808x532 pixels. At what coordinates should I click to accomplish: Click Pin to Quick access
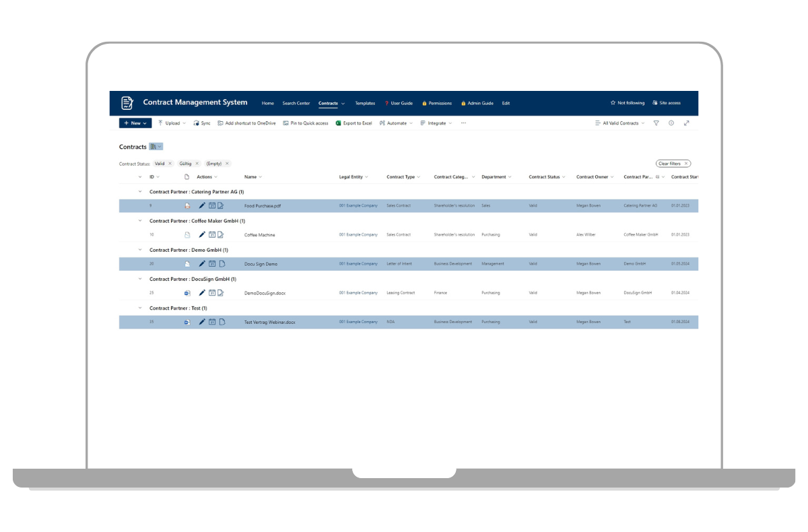306,123
